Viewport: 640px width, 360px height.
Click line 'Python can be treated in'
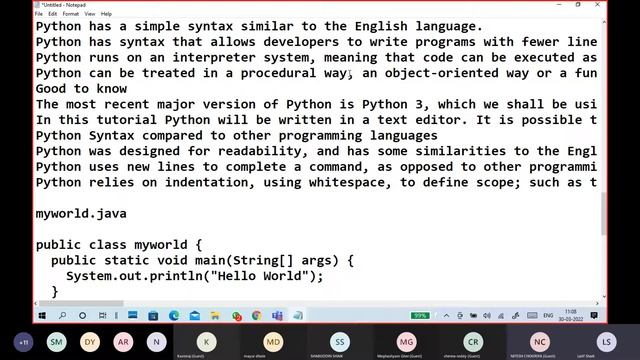(x=316, y=73)
